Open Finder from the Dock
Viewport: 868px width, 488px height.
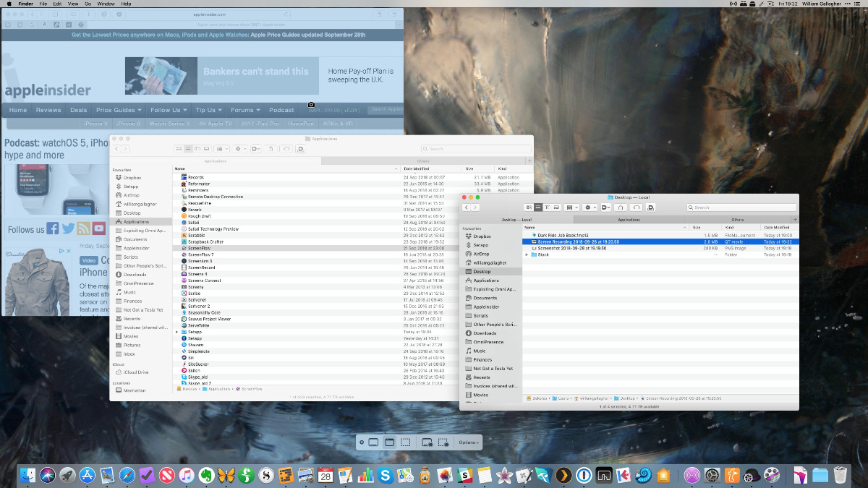pos(29,475)
